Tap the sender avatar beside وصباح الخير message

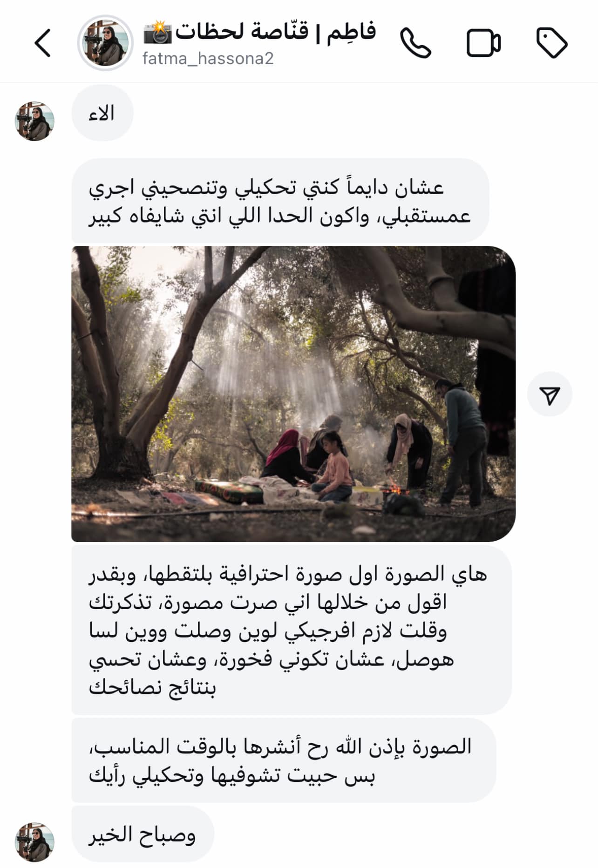(x=34, y=842)
